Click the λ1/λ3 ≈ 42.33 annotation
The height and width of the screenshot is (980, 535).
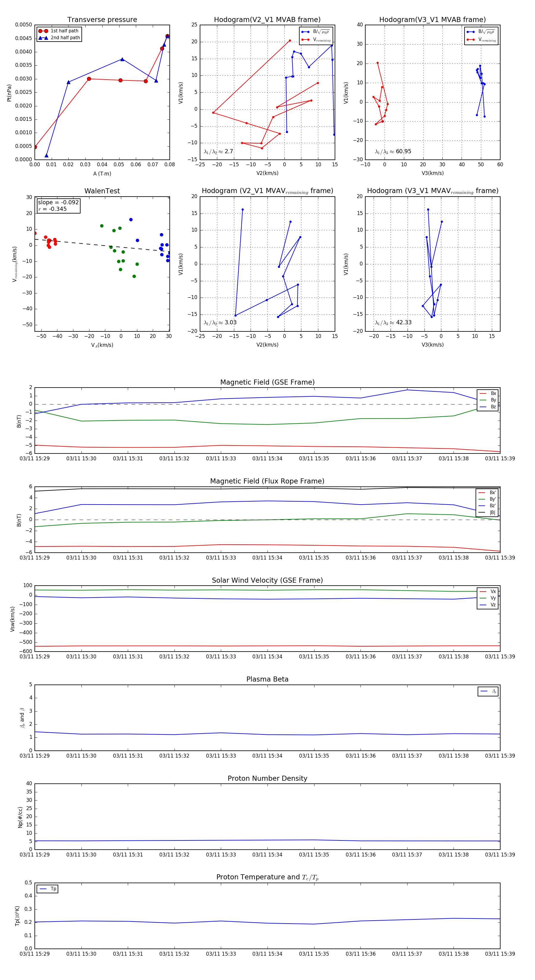pos(393,323)
